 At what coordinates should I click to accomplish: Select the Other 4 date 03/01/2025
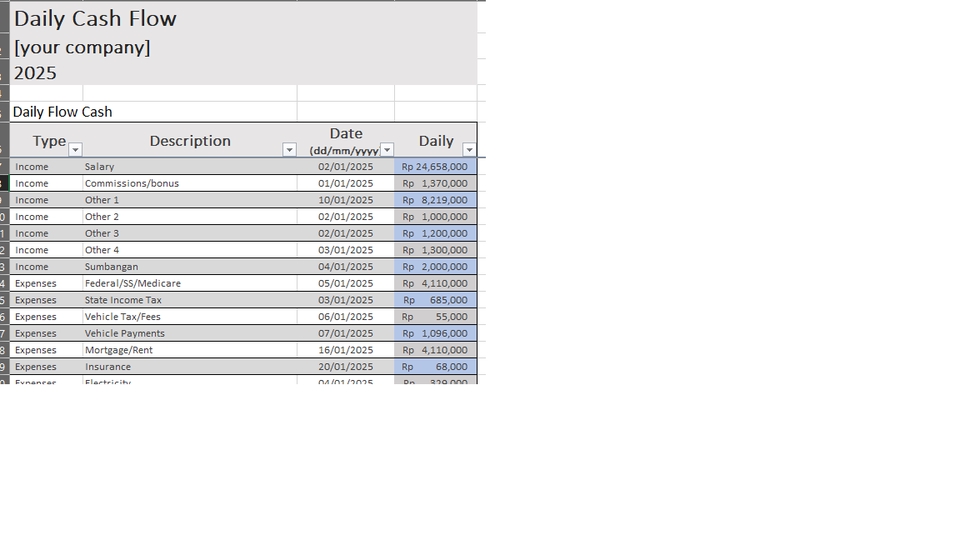click(x=346, y=250)
